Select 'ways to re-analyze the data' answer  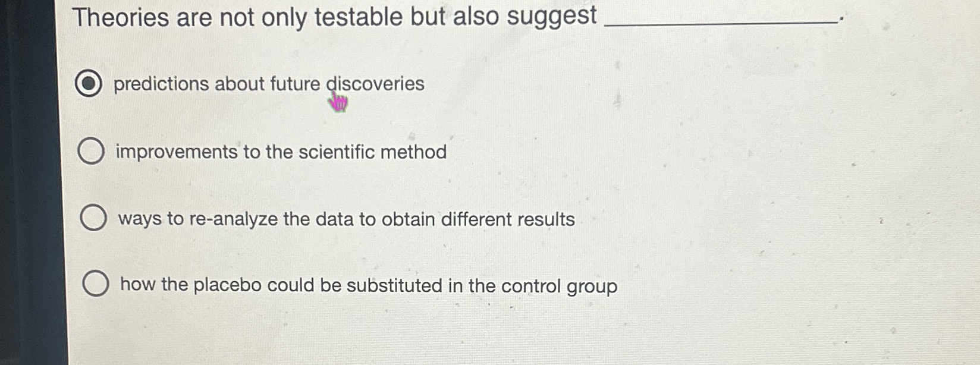[x=95, y=218]
